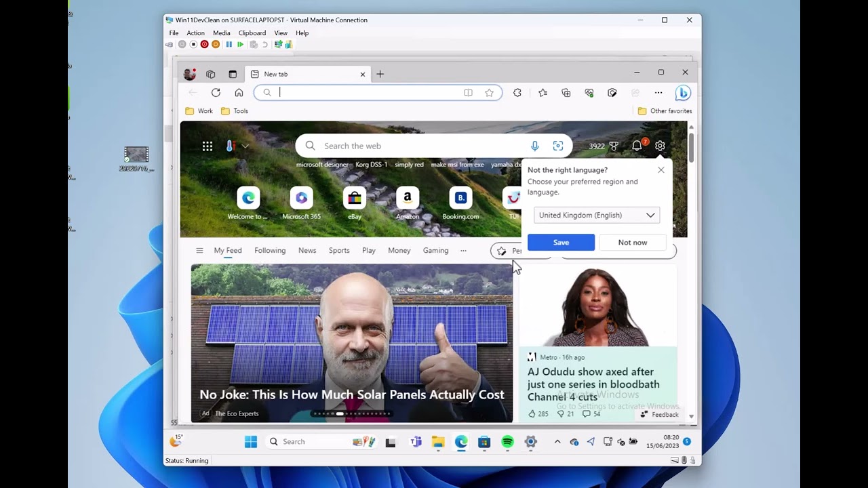Open Edge Settings and more menu
The width and height of the screenshot is (868, 488).
coord(658,93)
